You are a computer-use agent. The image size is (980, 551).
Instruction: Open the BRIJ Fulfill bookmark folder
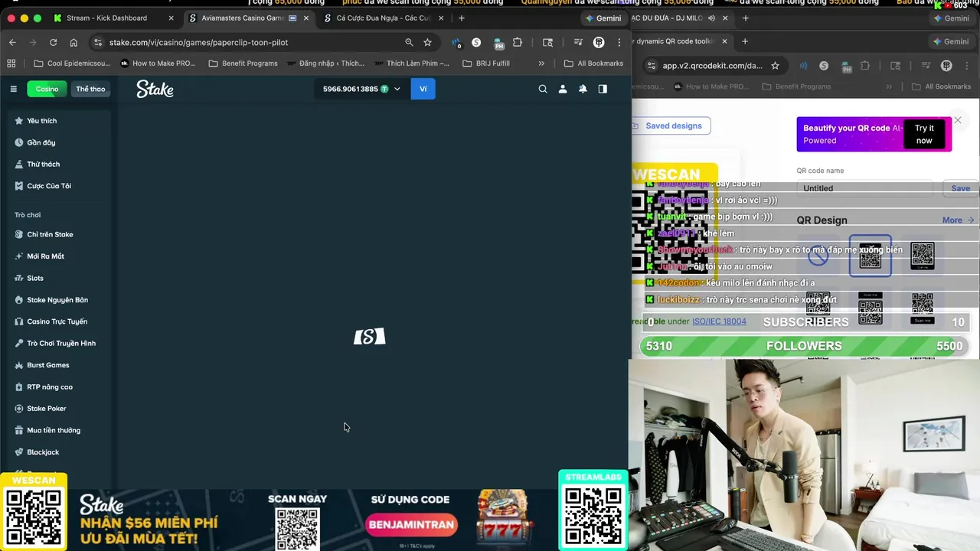coord(486,64)
